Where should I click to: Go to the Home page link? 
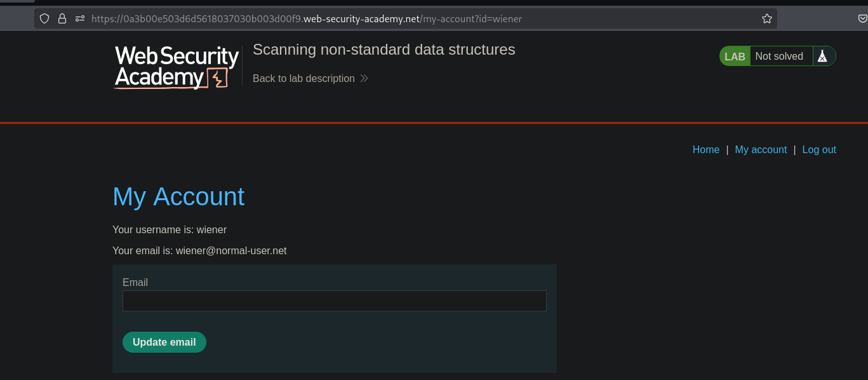(705, 150)
